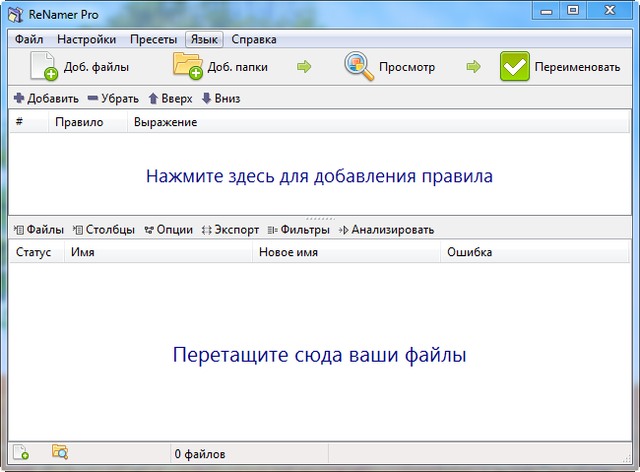Open the Пресеты menu
Screen dimensions: 640x472
click(153, 39)
